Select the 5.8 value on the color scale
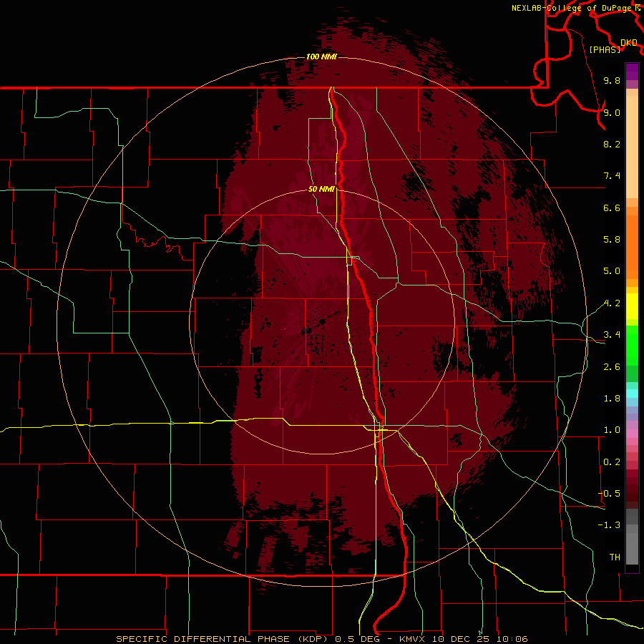This screenshot has width=644, height=644. pyautogui.click(x=612, y=240)
